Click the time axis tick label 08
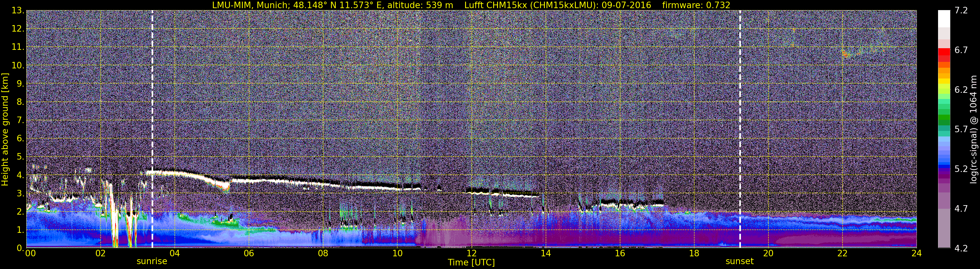980x269 pixels. pyautogui.click(x=323, y=254)
